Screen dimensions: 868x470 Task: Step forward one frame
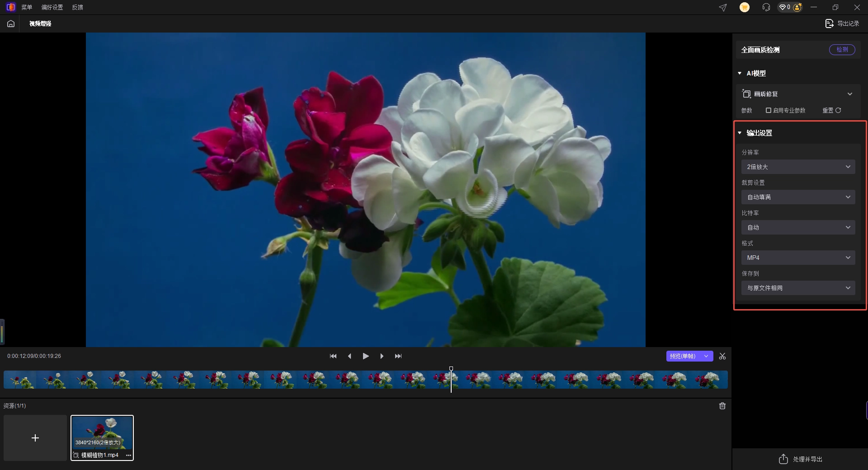coord(382,356)
